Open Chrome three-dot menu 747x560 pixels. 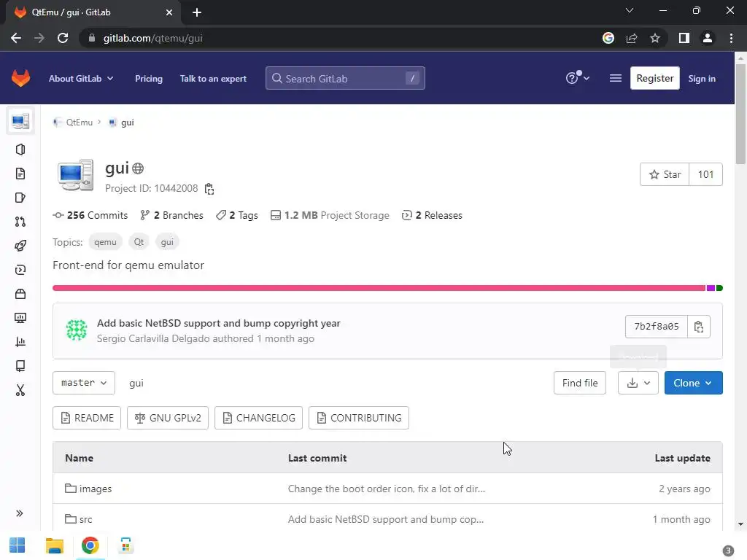[731, 38]
